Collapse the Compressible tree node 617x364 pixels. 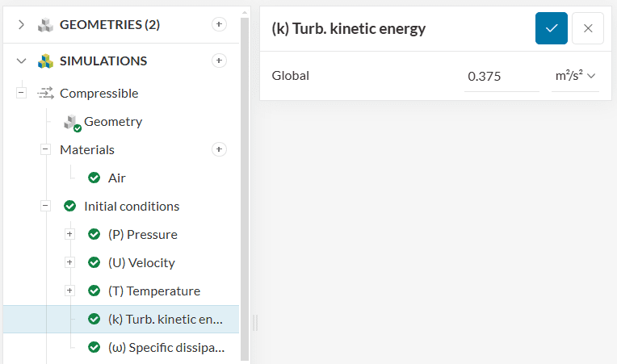coord(21,93)
